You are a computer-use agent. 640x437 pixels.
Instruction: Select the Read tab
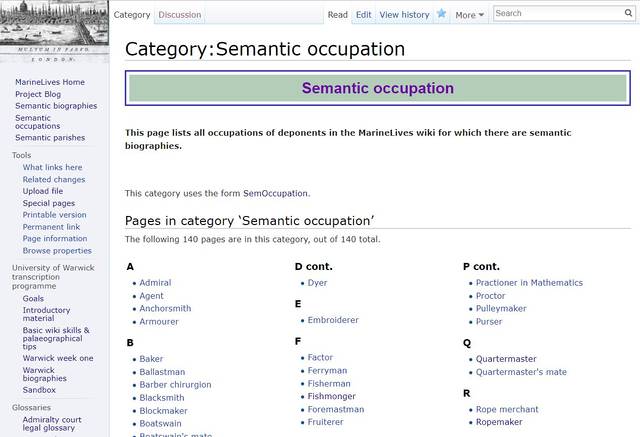click(x=338, y=15)
